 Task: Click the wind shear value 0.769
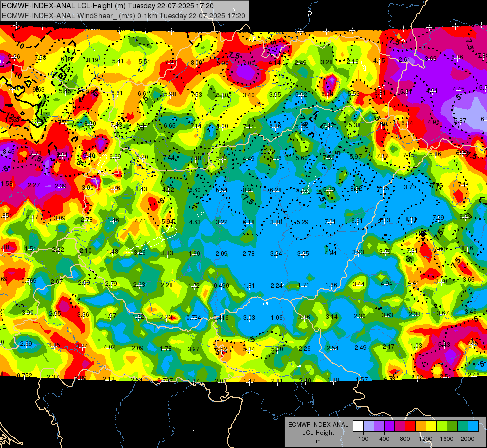(29, 280)
